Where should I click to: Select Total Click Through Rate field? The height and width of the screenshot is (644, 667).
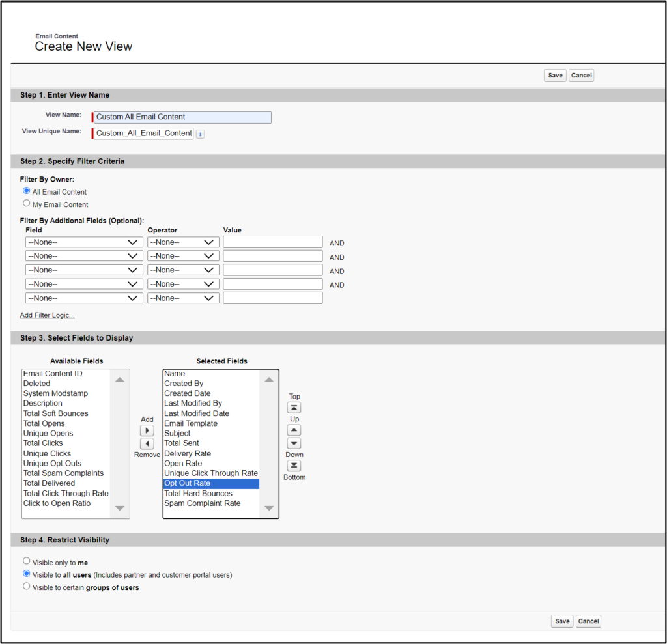[66, 494]
